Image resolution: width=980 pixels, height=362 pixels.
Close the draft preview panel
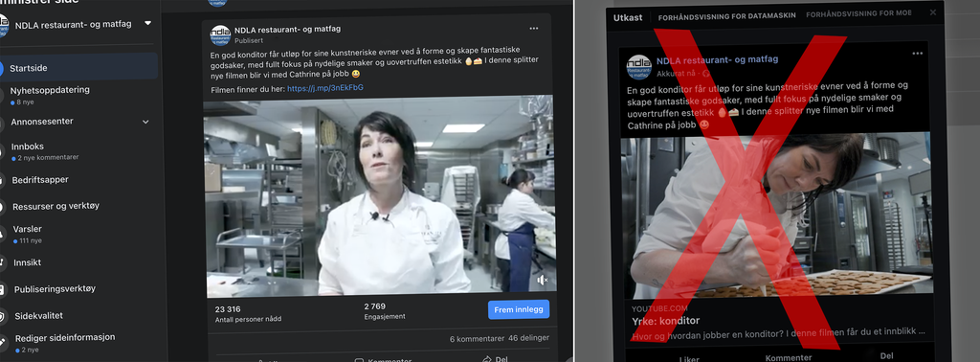point(933,11)
